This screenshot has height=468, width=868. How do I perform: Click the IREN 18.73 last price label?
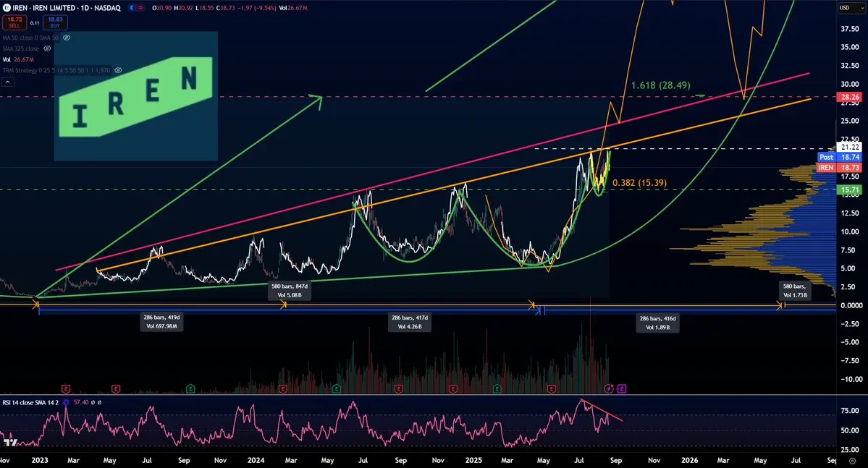coord(839,168)
